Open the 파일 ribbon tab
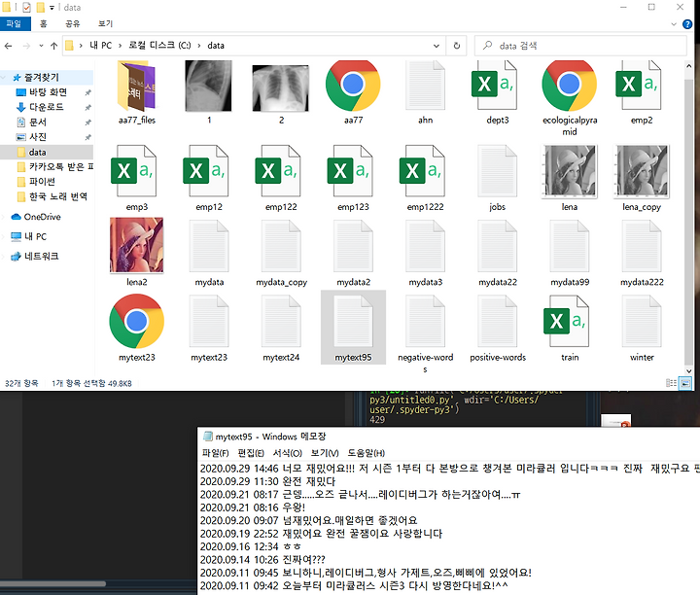700x595 pixels. (x=14, y=23)
